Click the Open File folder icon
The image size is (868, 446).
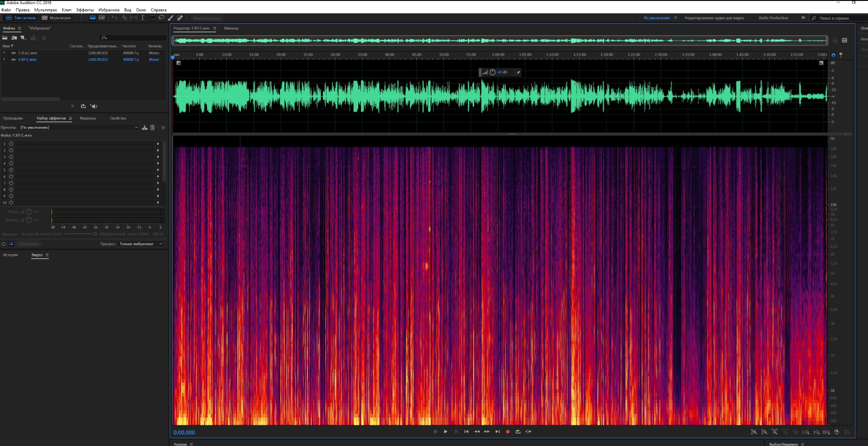(x=5, y=38)
